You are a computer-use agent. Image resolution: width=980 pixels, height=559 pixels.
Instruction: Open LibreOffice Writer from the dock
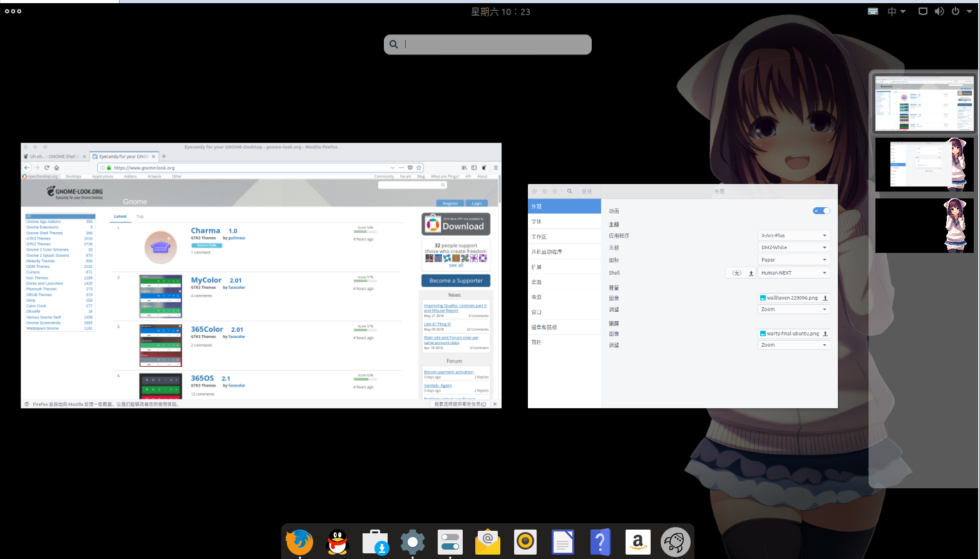[x=562, y=542]
